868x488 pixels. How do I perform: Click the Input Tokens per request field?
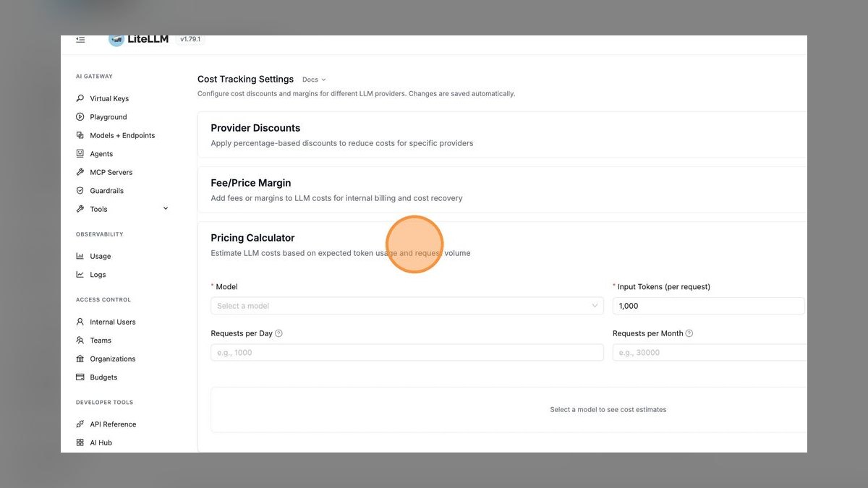click(709, 306)
